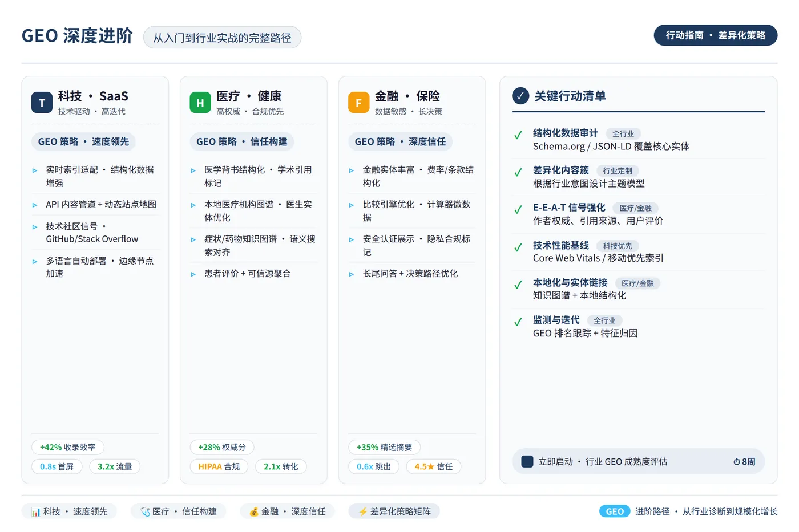Select the GEO 策略 深度信任 tab
Image resolution: width=799 pixels, height=532 pixels.
(400, 141)
